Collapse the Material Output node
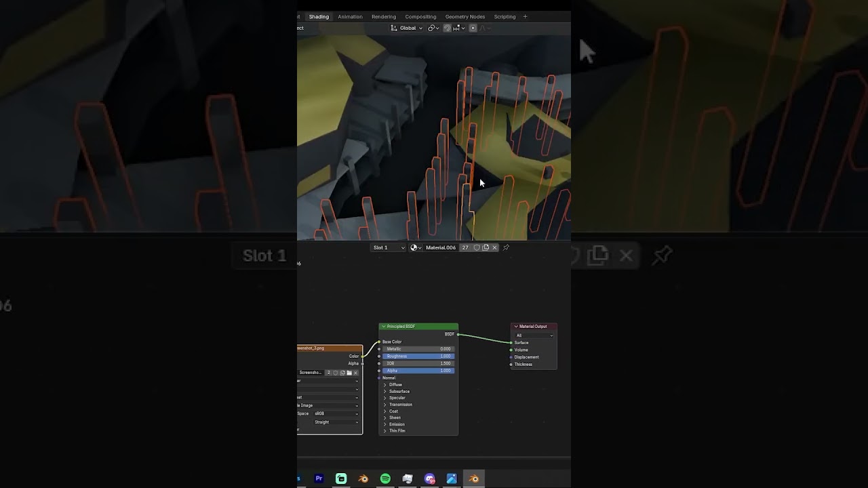The width and height of the screenshot is (868, 488). point(515,327)
